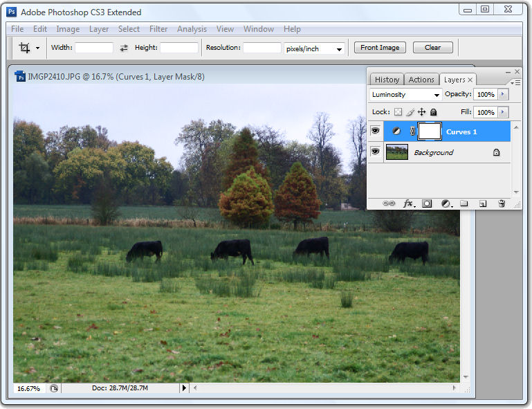This screenshot has height=409, width=532.
Task: Switch to the Actions tab
Action: click(x=421, y=80)
